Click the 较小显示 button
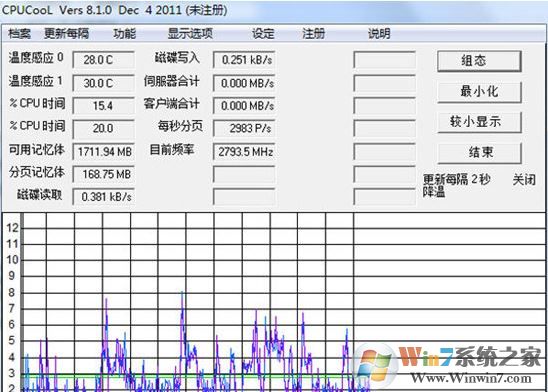 point(479,122)
